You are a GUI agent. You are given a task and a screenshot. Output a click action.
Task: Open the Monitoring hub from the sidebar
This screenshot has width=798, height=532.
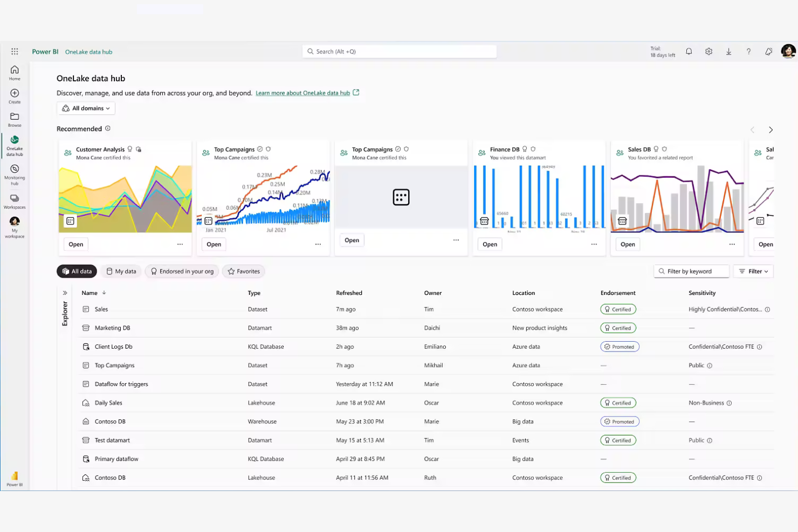point(15,174)
